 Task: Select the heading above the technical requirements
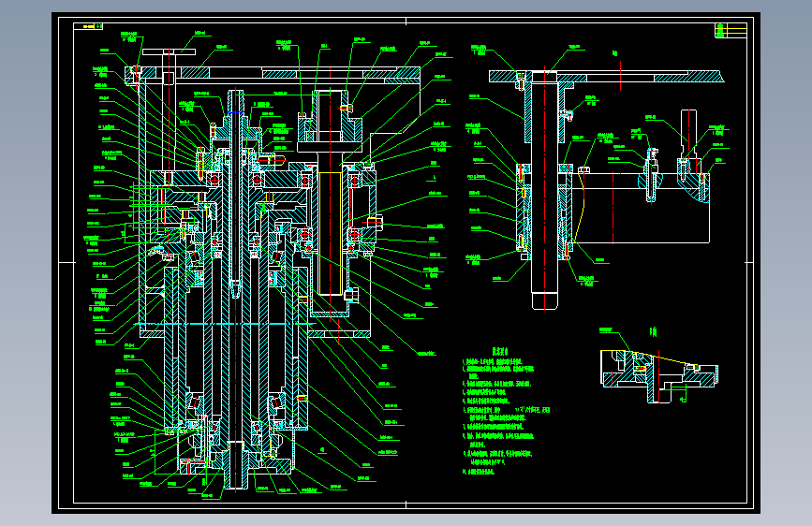[500, 352]
